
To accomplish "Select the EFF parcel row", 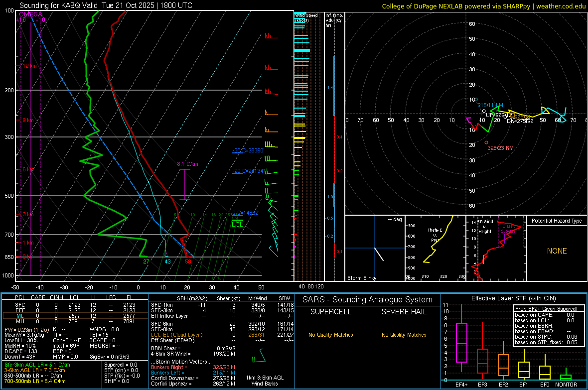I will (x=75, y=310).
